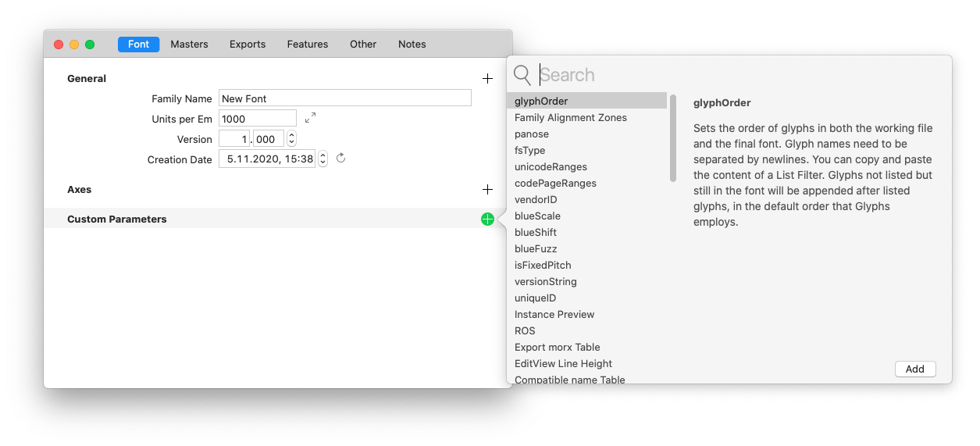Click the green zoom window button
This screenshot has height=446, width=980.
pos(90,45)
